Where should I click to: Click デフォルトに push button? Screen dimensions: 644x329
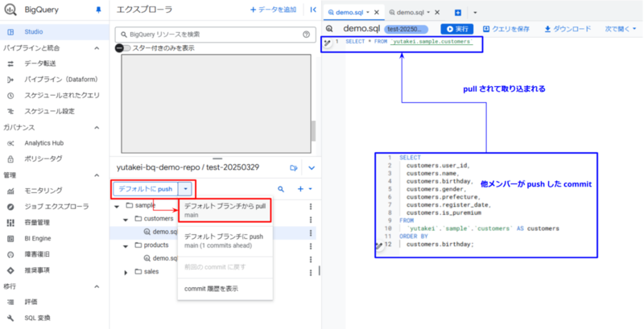(146, 189)
